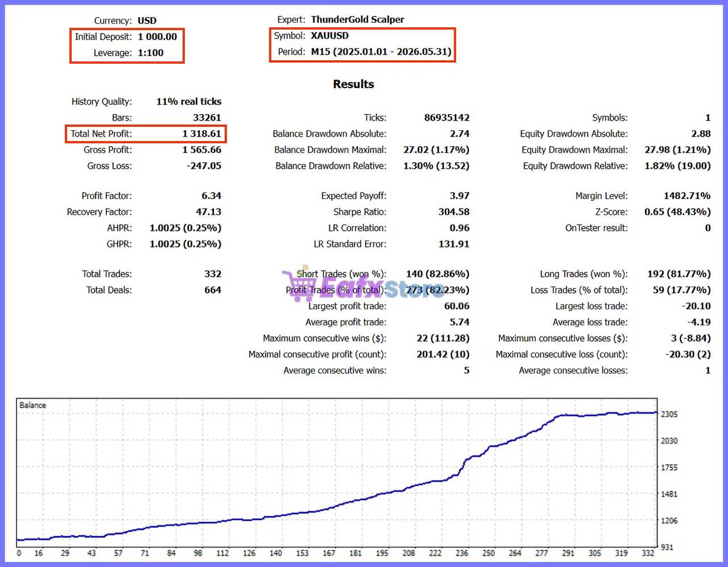Click the Bars value "33261"

tap(207, 118)
